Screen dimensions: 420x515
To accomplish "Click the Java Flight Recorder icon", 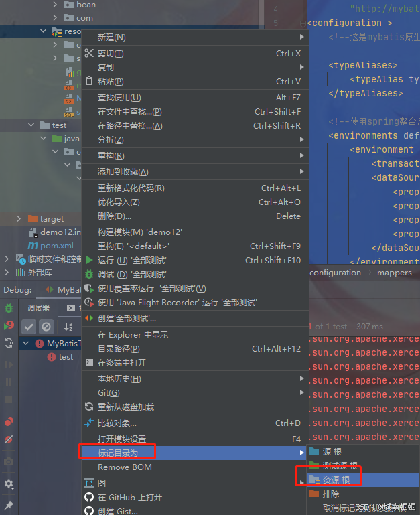I will tap(89, 302).
